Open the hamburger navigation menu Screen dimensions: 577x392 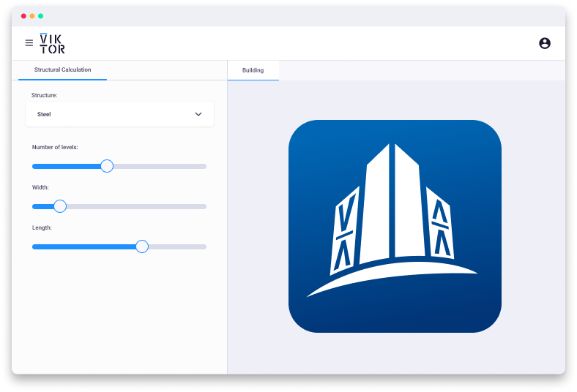click(29, 43)
